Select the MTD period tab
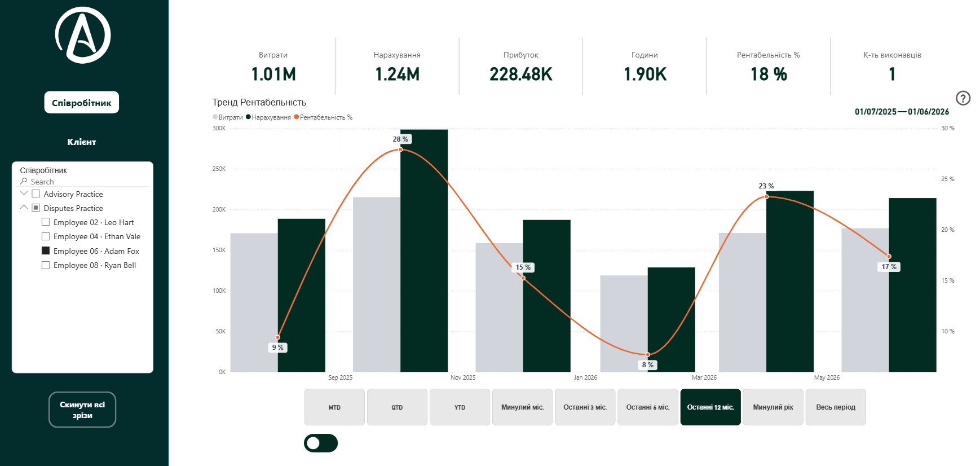This screenshot has height=466, width=980. point(334,407)
